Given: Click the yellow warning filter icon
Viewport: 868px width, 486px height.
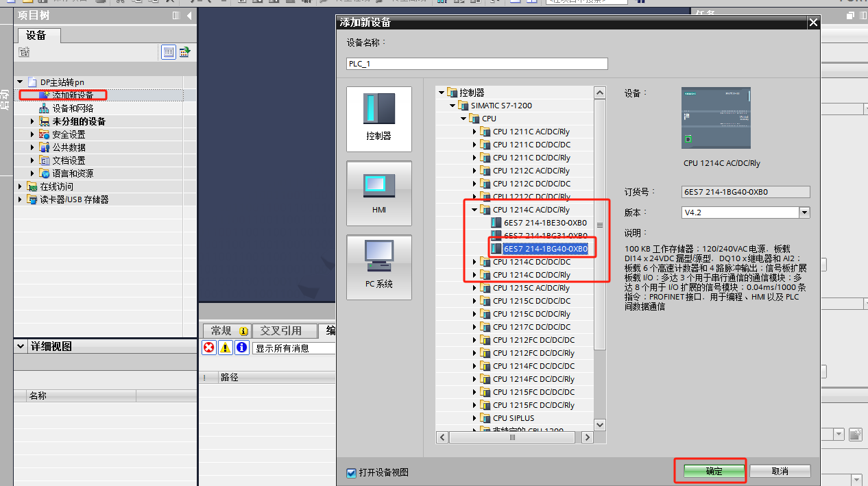Looking at the screenshot, I should pos(226,348).
